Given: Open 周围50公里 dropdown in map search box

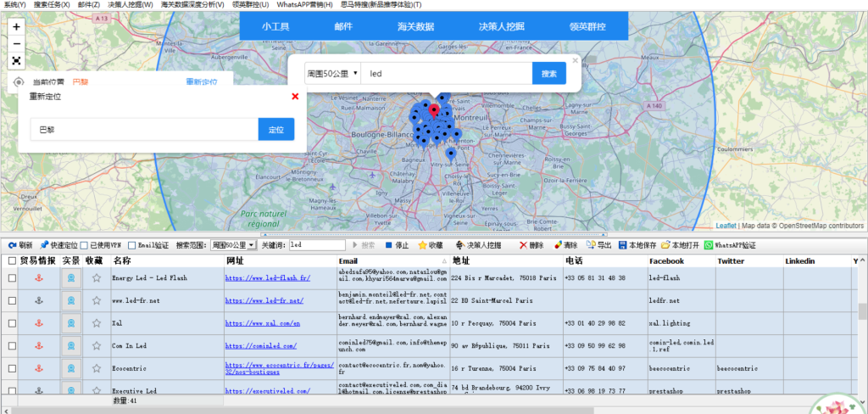Looking at the screenshot, I should point(332,74).
